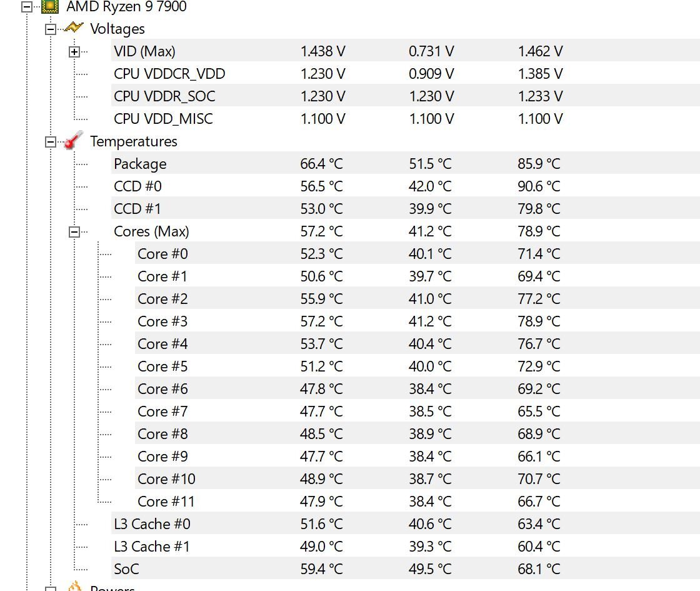
Task: Click Package maximum value 85.9 °C
Action: click(x=539, y=163)
